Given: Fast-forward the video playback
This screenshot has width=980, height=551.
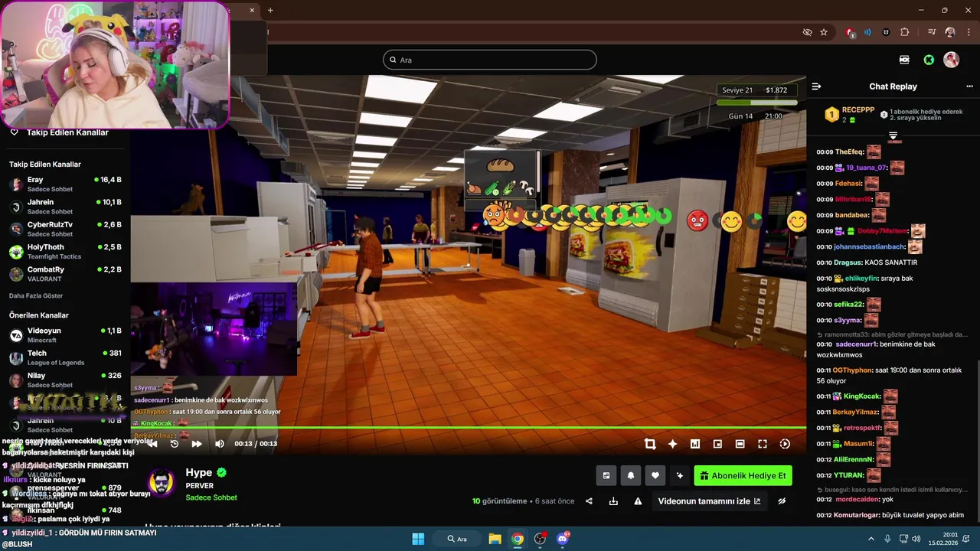Looking at the screenshot, I should (x=197, y=444).
